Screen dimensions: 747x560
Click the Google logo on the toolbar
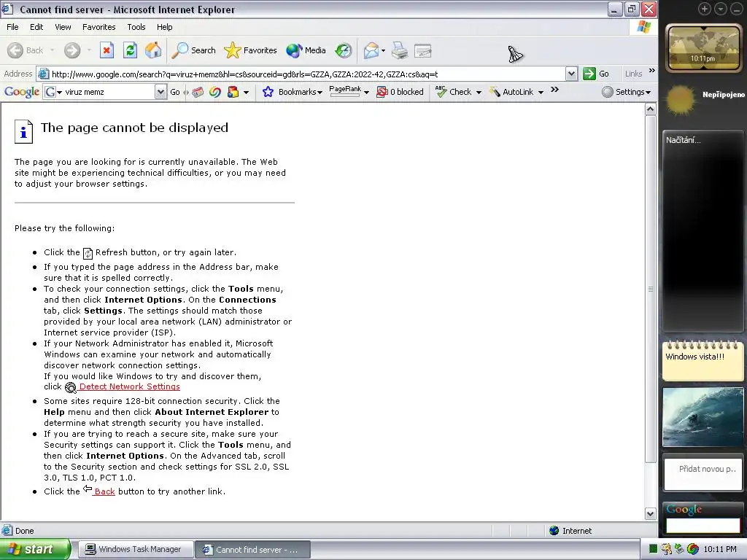tap(21, 91)
